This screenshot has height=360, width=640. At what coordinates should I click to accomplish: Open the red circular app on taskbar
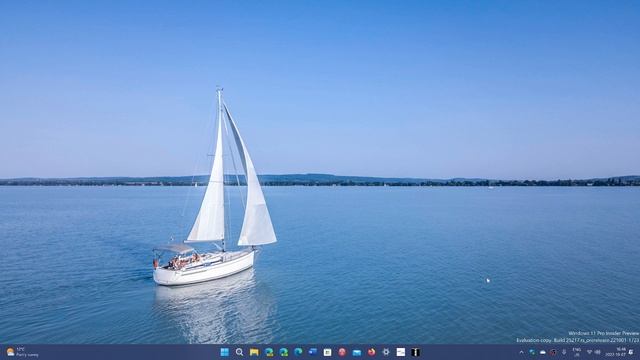pos(342,352)
